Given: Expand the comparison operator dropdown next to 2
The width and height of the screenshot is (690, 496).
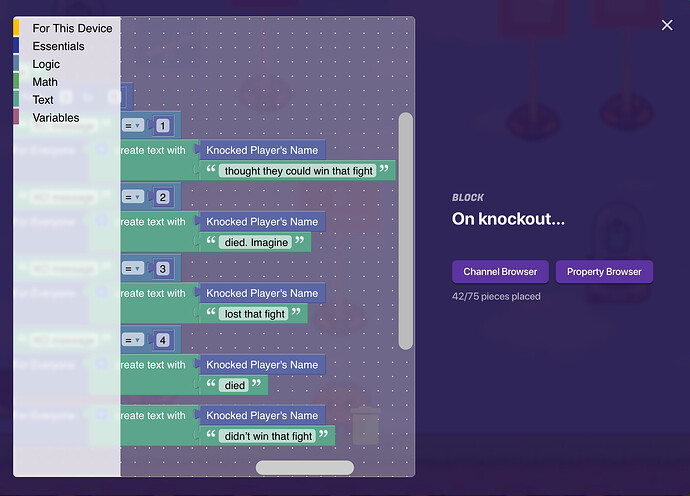Looking at the screenshot, I should pos(132,197).
